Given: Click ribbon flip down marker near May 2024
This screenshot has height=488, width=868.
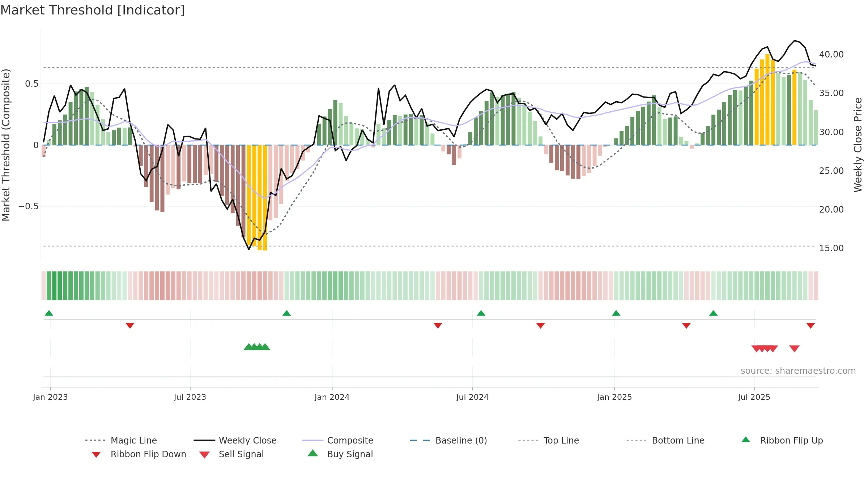Looking at the screenshot, I should [x=438, y=326].
